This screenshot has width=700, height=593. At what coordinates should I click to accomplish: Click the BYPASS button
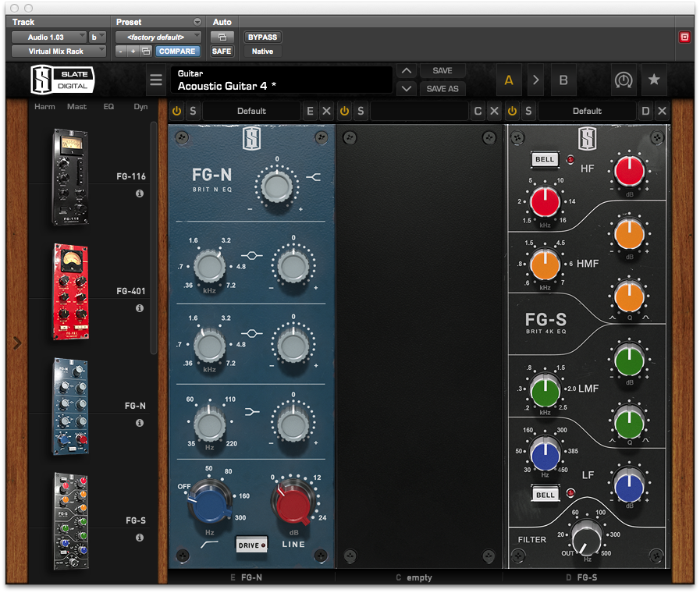[x=262, y=37]
